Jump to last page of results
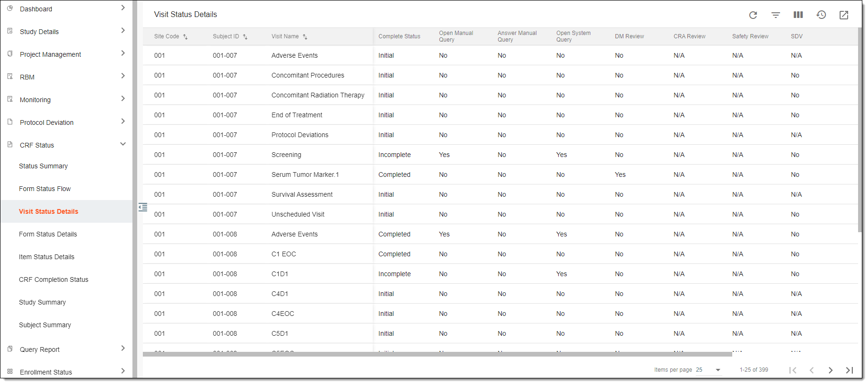868x384 pixels. coord(850,370)
